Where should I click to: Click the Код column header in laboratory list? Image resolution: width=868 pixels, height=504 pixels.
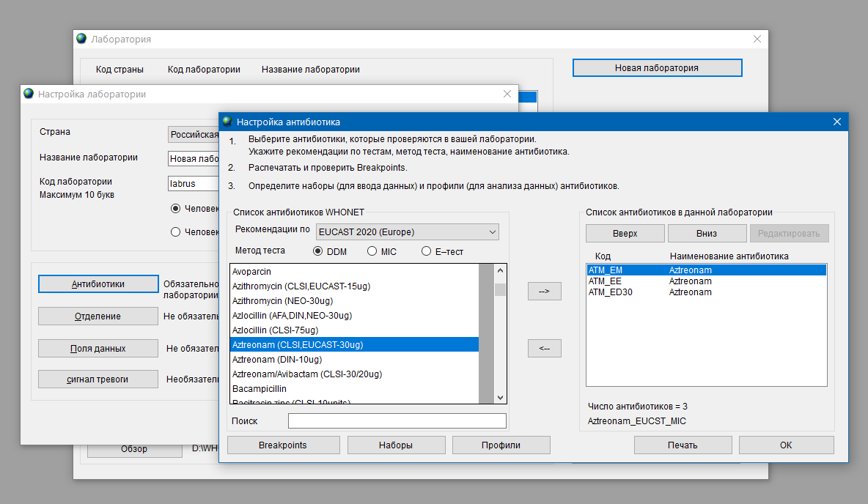(603, 256)
